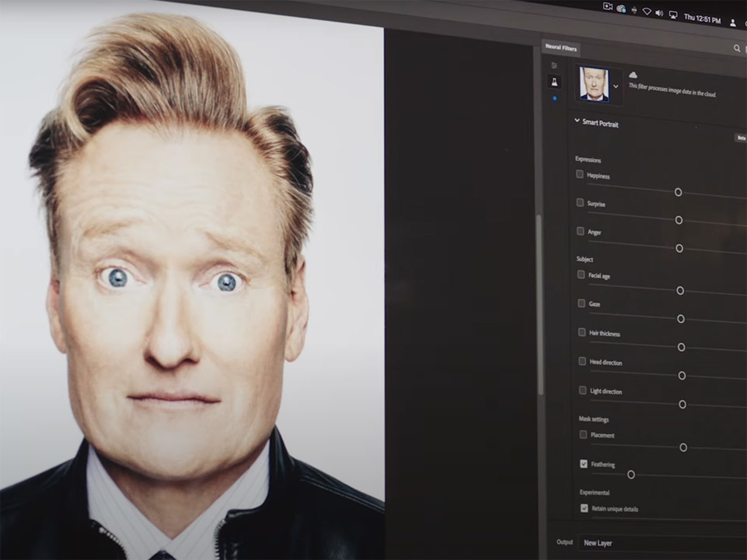
Task: Enable the Happiness checkbox
Action: click(x=580, y=174)
